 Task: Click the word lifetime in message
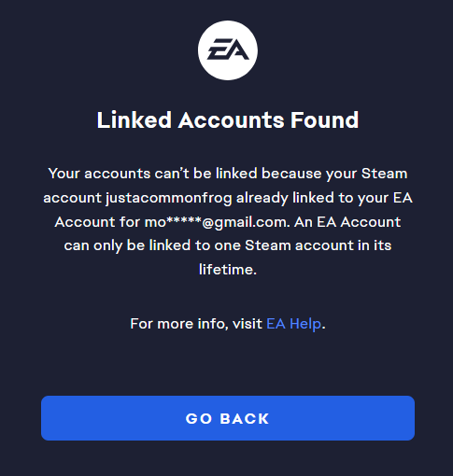click(228, 270)
